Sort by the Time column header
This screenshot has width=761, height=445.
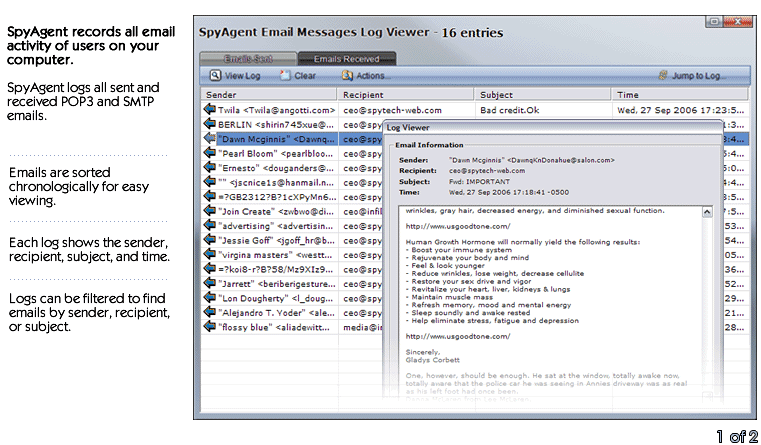pos(679,95)
